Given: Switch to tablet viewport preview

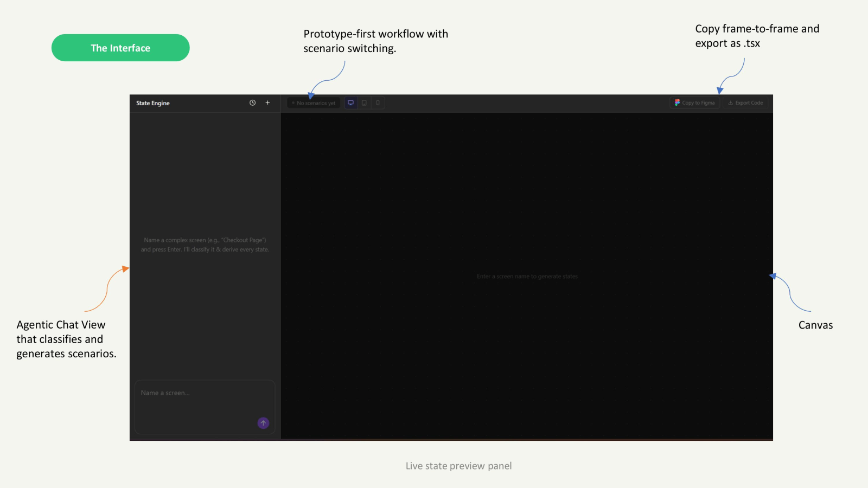Looking at the screenshot, I should [364, 102].
